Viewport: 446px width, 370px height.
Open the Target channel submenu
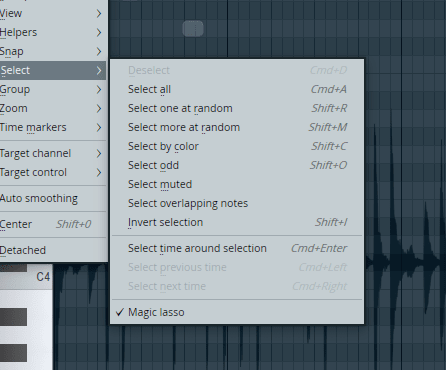click(53, 154)
